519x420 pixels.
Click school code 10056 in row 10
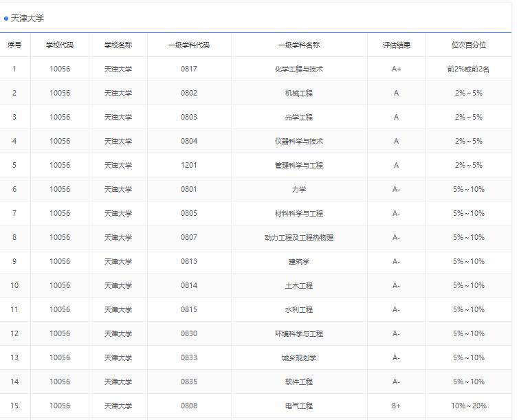point(60,285)
